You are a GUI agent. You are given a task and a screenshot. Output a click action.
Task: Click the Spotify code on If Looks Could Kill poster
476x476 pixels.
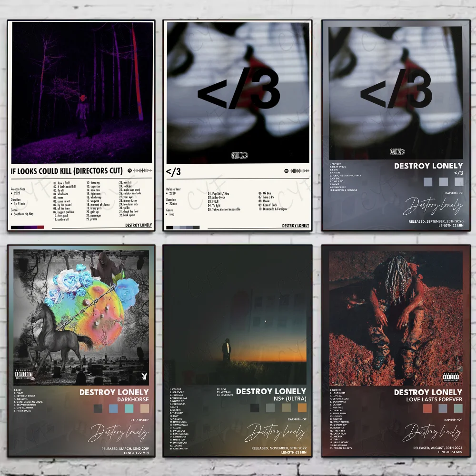pyautogui.click(x=139, y=170)
